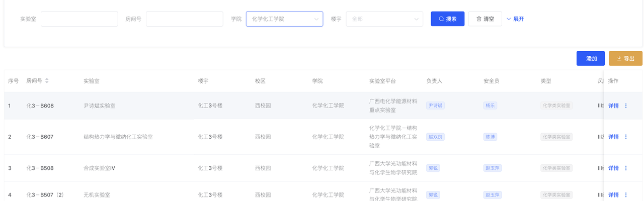Click 西校园 in row 化3-B607
The image size is (644, 201).
pos(263,137)
